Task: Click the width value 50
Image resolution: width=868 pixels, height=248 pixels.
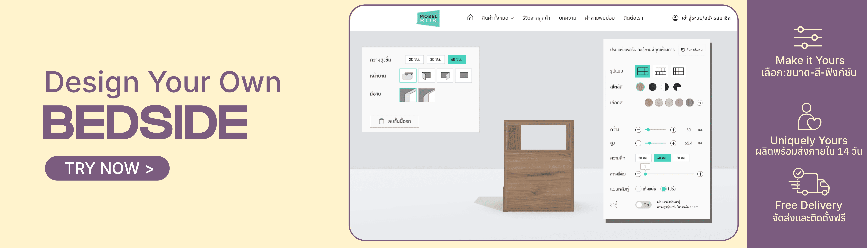Action: coord(688,130)
